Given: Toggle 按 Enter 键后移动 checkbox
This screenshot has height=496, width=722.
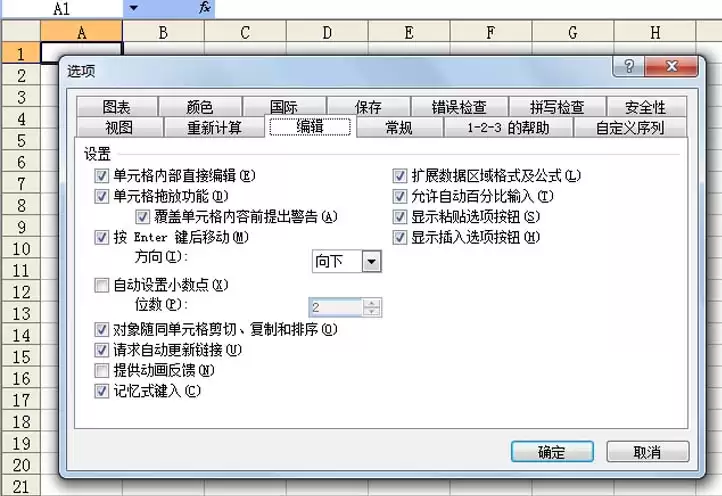Looking at the screenshot, I should (101, 238).
